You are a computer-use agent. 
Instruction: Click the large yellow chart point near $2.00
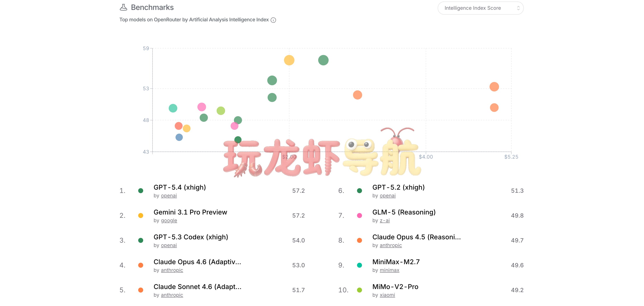[x=289, y=60]
